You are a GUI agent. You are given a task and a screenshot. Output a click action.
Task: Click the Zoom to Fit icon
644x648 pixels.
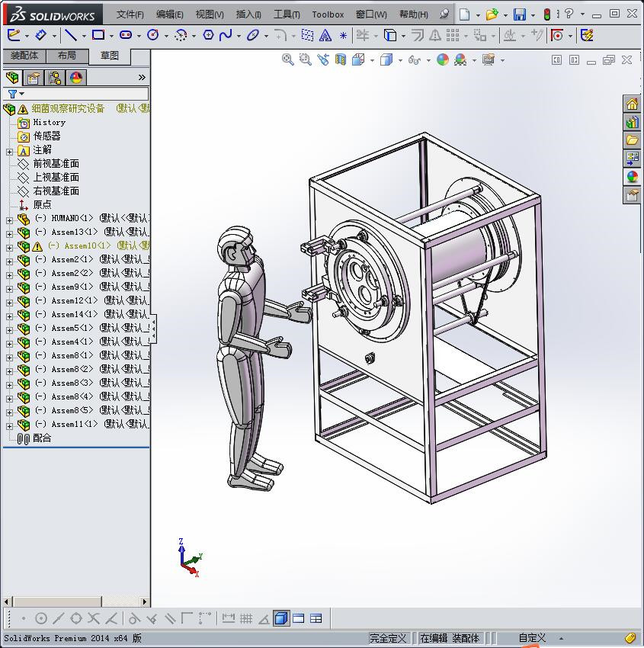[x=287, y=60]
